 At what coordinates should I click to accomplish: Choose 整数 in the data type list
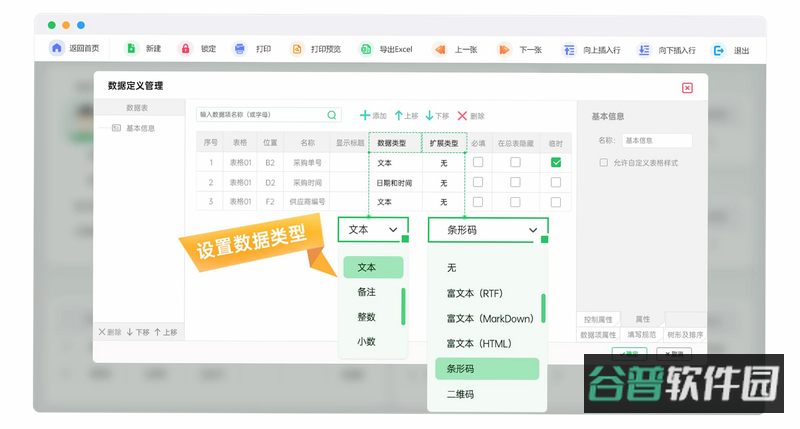tap(366, 317)
